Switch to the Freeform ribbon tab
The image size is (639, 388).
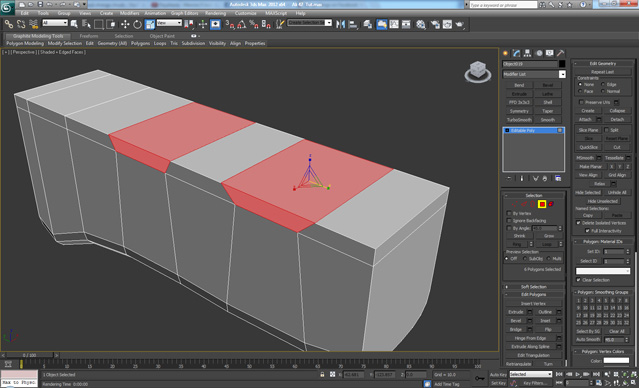tap(89, 36)
